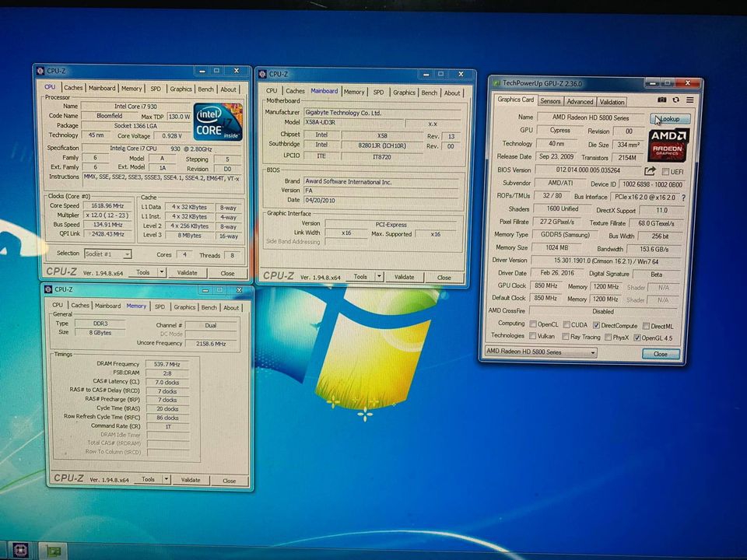This screenshot has width=747, height=560.
Task: Take a GPU-Z screenshot with camera icon
Action: 661,100
